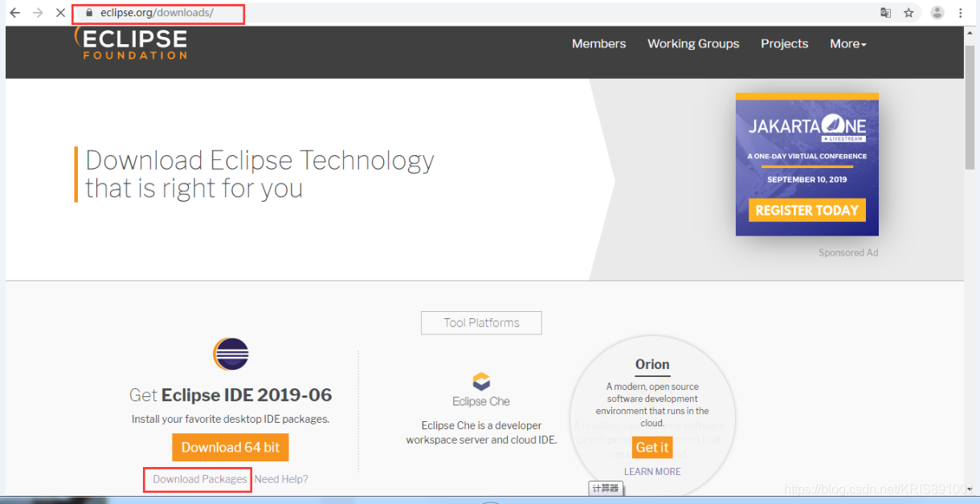Click the Need Help? link
980x504 pixels.
[281, 479]
